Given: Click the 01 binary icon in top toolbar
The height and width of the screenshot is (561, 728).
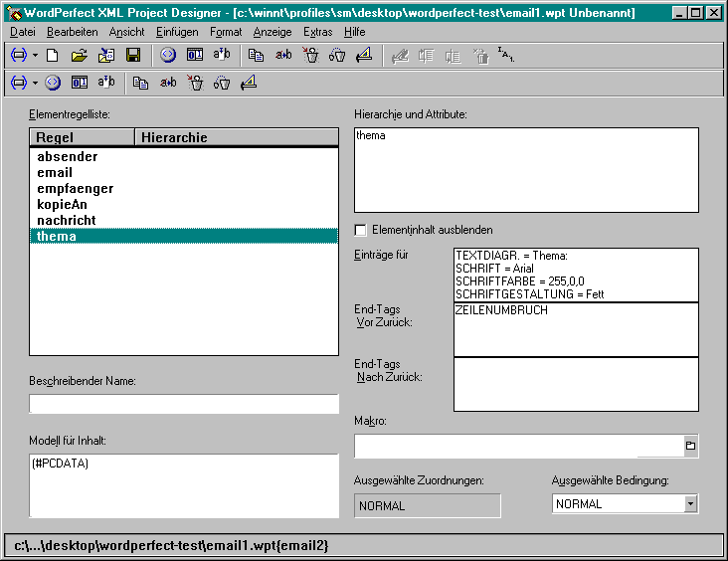Looking at the screenshot, I should click(x=195, y=55).
